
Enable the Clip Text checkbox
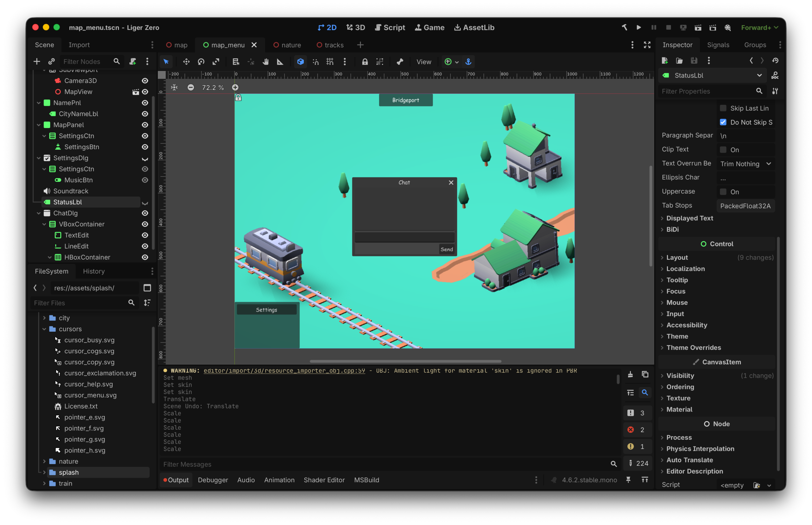tap(723, 150)
